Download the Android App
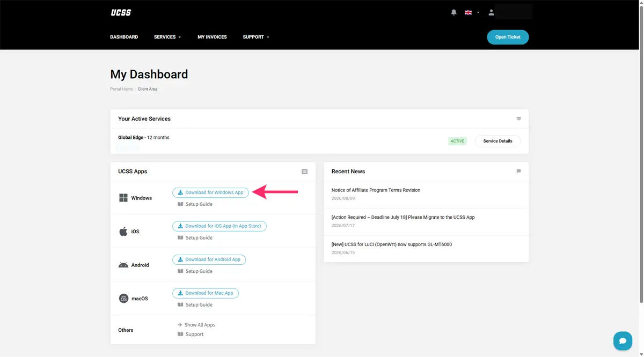644x357 pixels. 209,259
